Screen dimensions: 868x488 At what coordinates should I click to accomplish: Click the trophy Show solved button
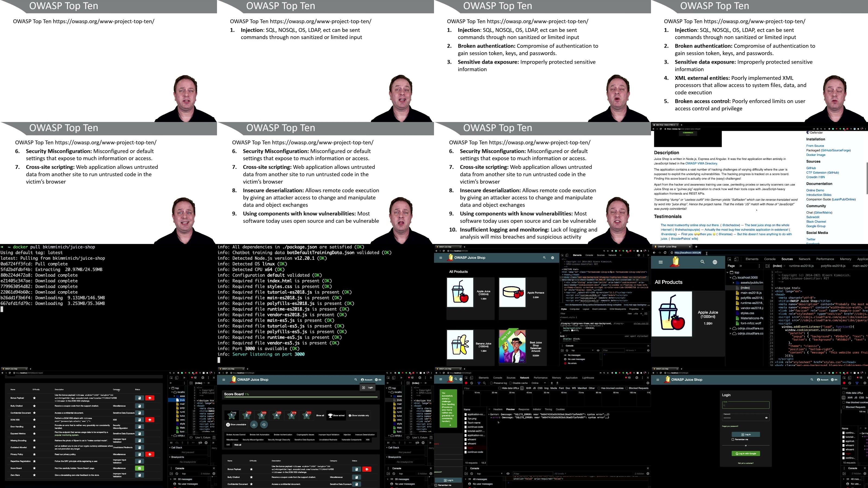tap(336, 415)
